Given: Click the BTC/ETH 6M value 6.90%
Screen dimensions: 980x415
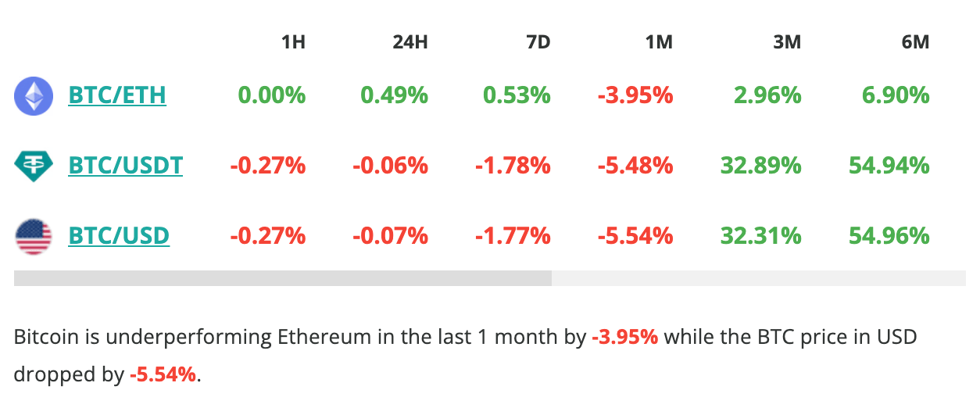Looking at the screenshot, I should coord(896,95).
